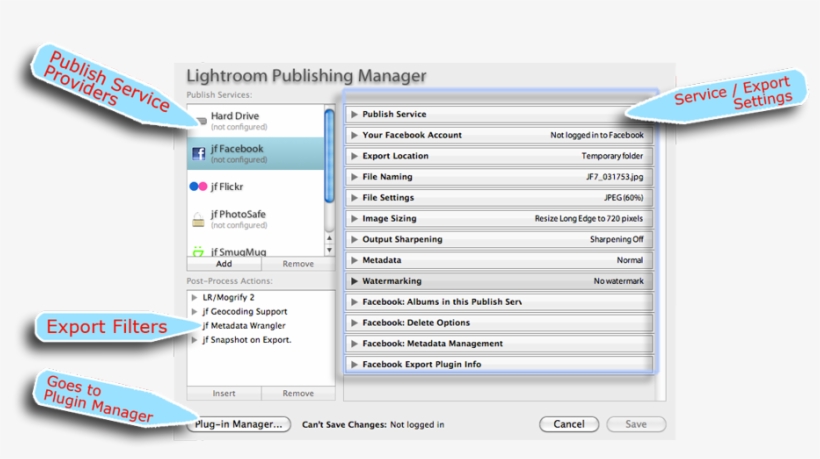Viewport: 820px width, 459px height.
Task: Expand Facebook: Metadata Management section
Action: (x=354, y=343)
